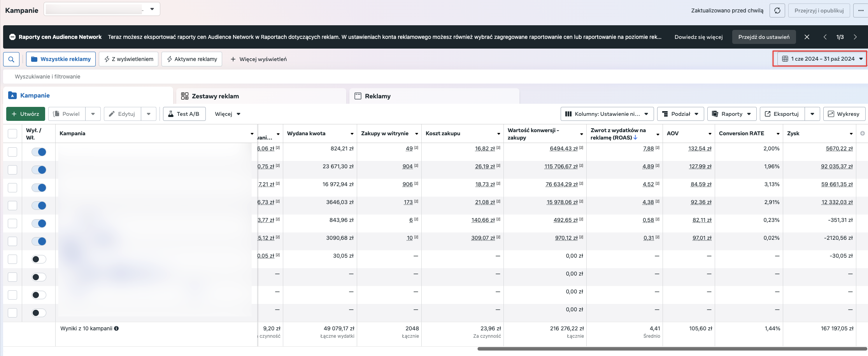Viewport: 868px width, 356px height.
Task: Check the select-all campaigns checkbox
Action: (12, 133)
